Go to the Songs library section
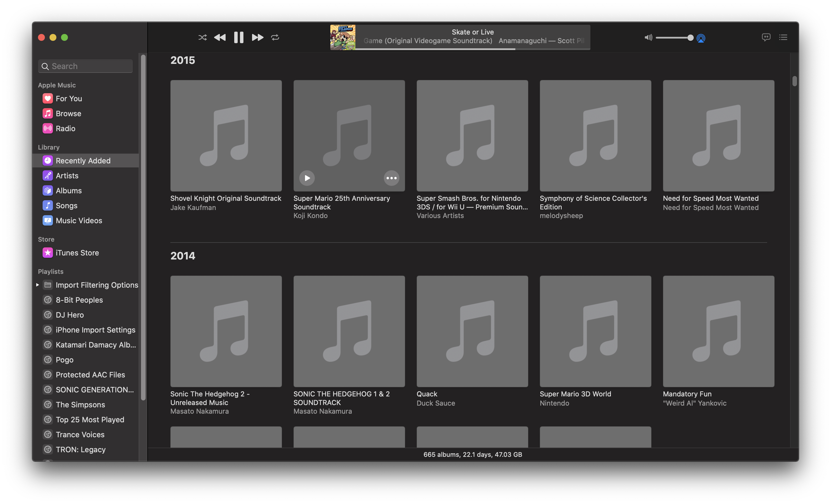831x504 pixels. click(66, 206)
